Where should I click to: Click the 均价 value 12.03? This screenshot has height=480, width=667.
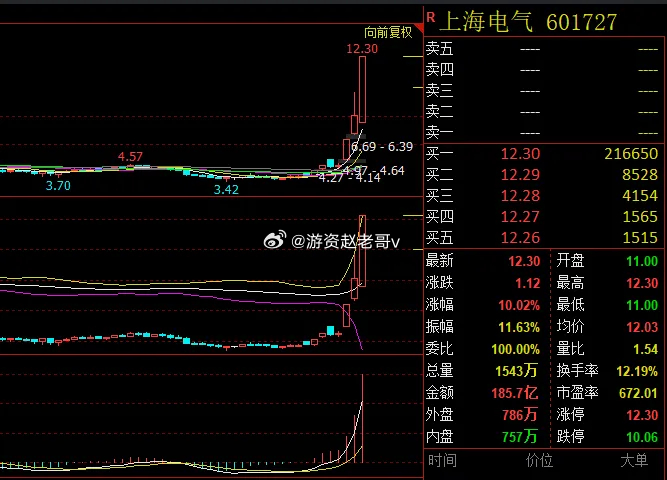tap(642, 327)
